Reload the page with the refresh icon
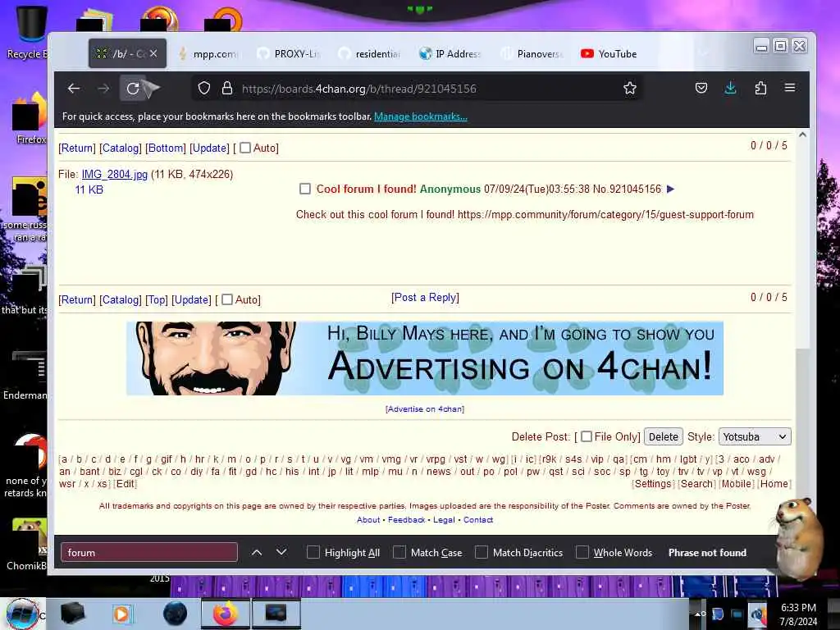The height and width of the screenshot is (630, 840). (x=133, y=89)
